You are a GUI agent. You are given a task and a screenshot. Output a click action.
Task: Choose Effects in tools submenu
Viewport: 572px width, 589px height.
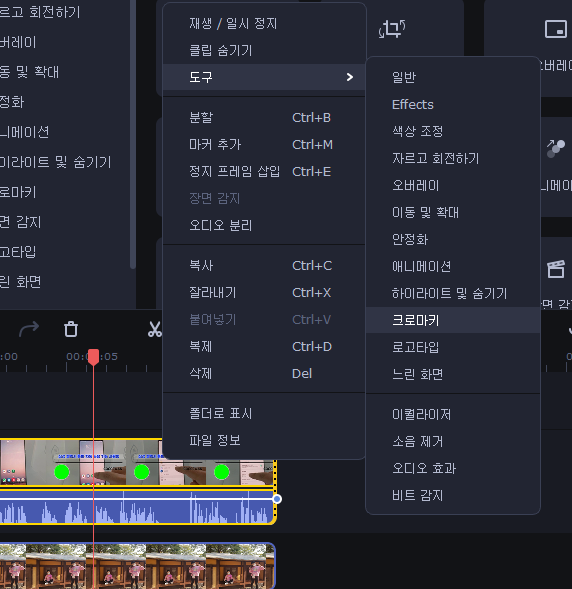[453, 104]
